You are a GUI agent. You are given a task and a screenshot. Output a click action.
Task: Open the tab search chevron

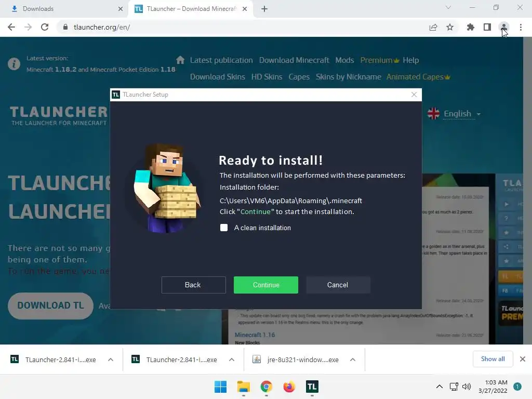(448, 7)
